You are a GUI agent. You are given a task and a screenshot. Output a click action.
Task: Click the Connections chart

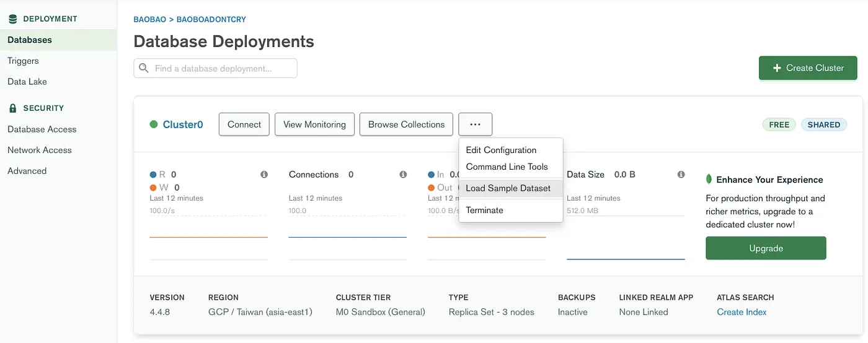(347, 237)
